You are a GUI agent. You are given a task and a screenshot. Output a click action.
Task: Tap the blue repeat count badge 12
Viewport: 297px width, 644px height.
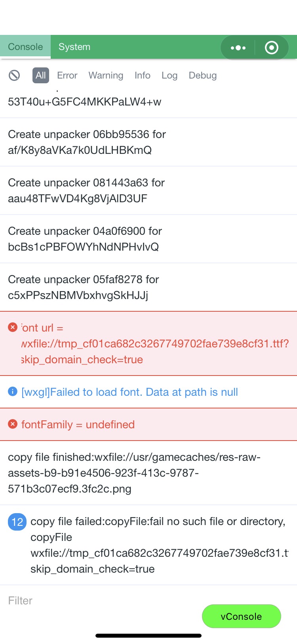point(17,521)
